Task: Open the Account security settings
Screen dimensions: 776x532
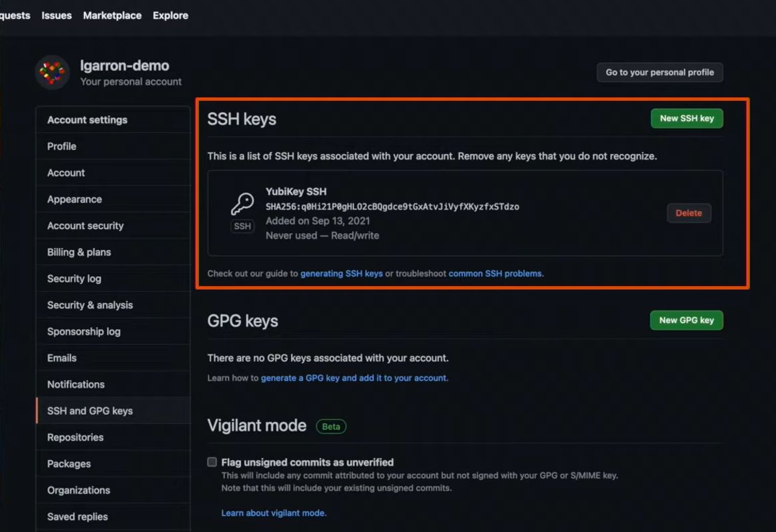Action: (85, 226)
